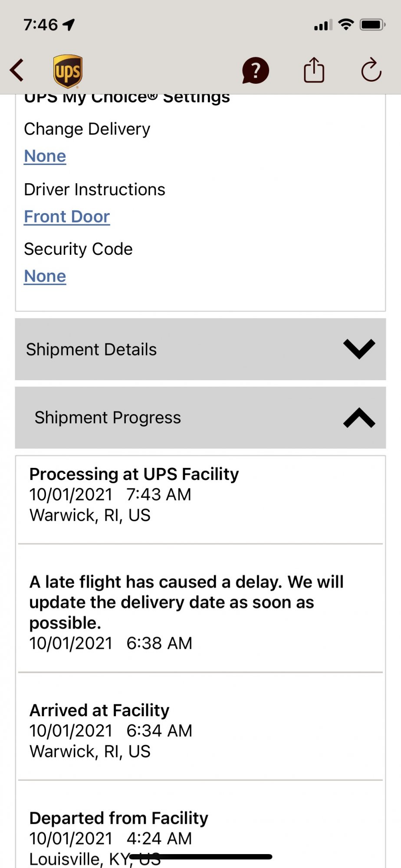Open the None link under Change Delivery
This screenshot has width=401, height=868.
(x=45, y=156)
